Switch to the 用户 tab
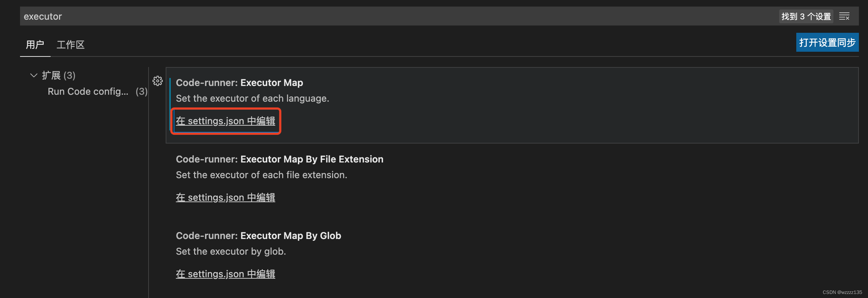The height and width of the screenshot is (298, 868). (35, 45)
